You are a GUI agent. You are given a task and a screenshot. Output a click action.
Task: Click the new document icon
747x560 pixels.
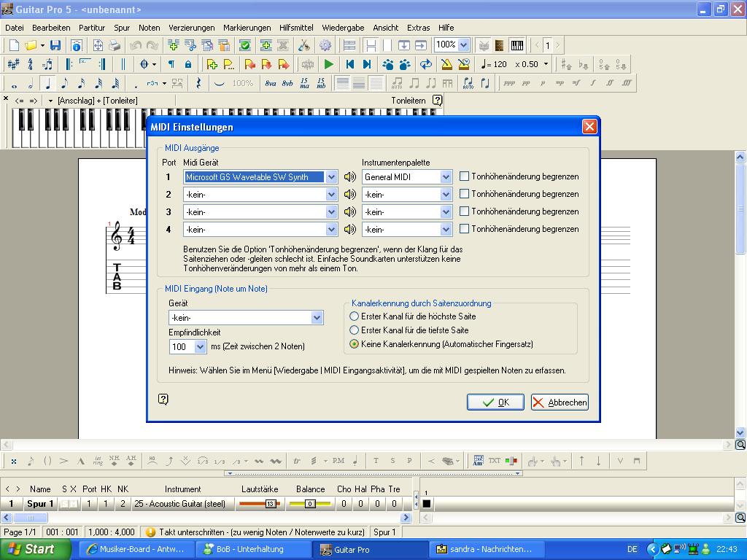[15, 45]
